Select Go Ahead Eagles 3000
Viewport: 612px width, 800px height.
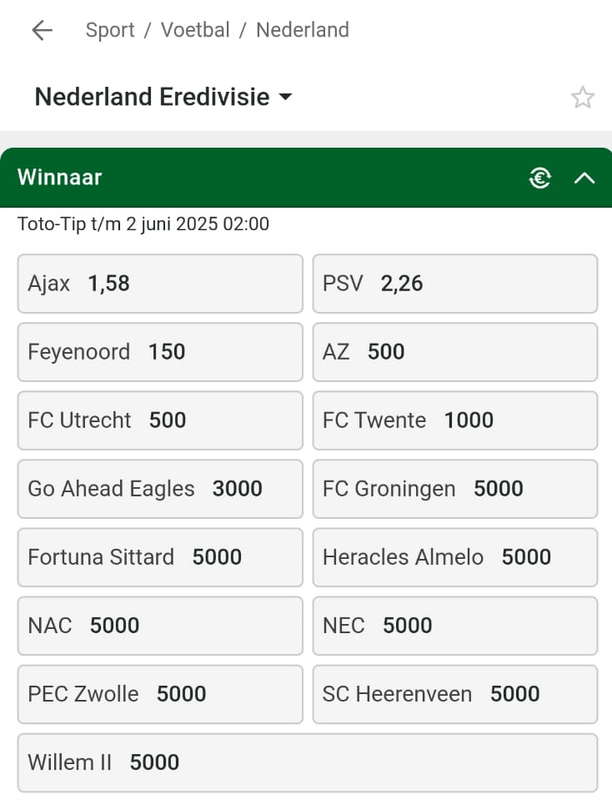pos(160,489)
